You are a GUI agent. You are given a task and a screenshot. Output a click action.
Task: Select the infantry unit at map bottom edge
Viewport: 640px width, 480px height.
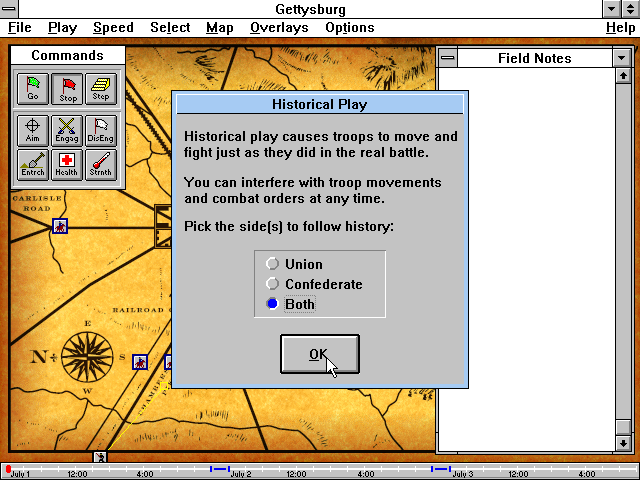pos(100,457)
